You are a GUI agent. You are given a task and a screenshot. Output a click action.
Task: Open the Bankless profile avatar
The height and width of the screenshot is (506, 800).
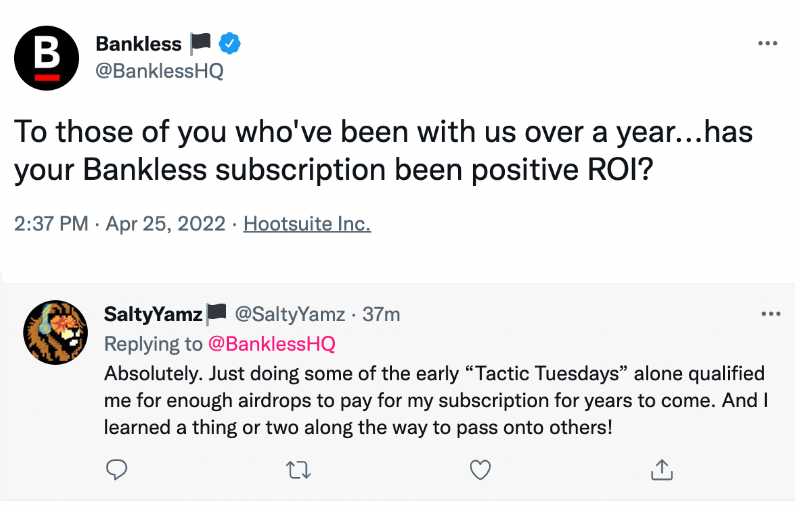[x=46, y=58]
